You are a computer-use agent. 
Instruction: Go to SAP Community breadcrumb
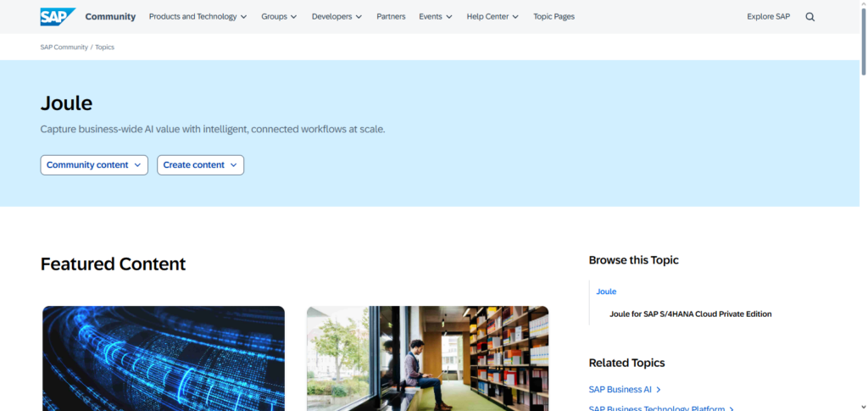(x=64, y=47)
